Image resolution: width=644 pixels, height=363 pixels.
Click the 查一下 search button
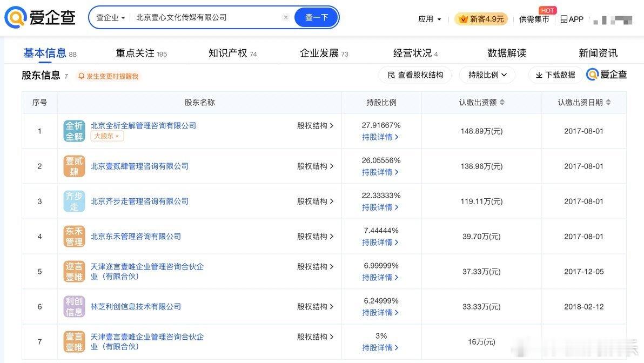[x=316, y=17]
